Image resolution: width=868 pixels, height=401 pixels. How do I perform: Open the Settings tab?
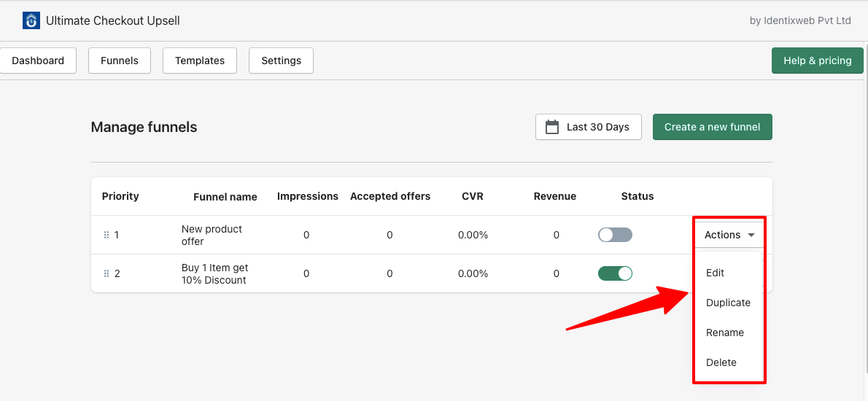281,61
